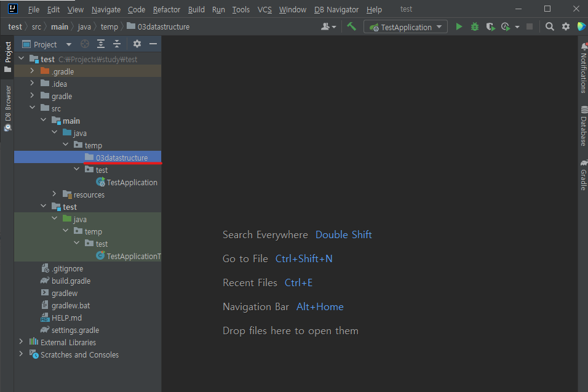Screen dimensions: 588x392
Task: Open the File menu
Action: 34,9
